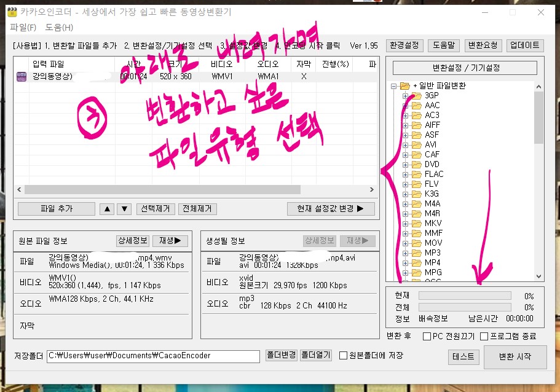Click the 업데이트 button
Image resolution: width=560 pixels, height=392 pixels.
tap(524, 45)
